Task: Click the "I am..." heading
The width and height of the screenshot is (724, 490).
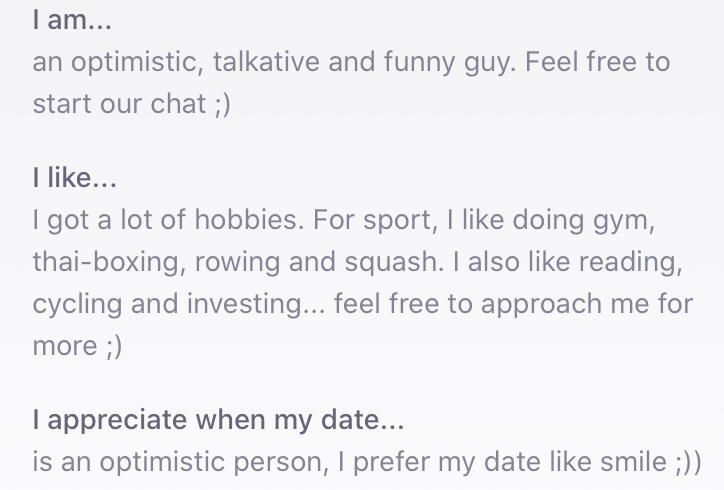Action: point(72,21)
